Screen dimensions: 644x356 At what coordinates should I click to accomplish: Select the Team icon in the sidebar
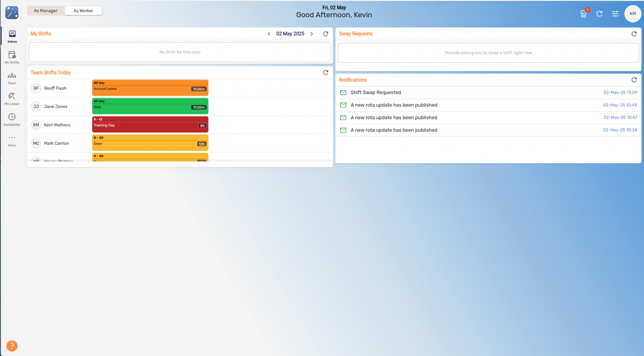point(12,78)
